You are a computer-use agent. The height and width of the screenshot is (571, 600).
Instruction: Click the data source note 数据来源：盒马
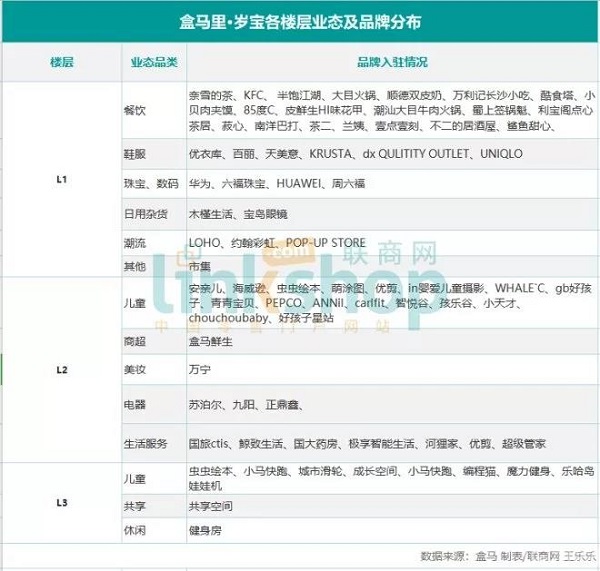[x=508, y=556]
